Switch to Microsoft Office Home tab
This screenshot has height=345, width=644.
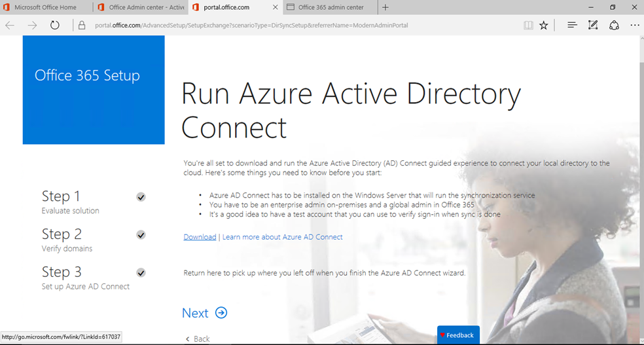(x=46, y=7)
